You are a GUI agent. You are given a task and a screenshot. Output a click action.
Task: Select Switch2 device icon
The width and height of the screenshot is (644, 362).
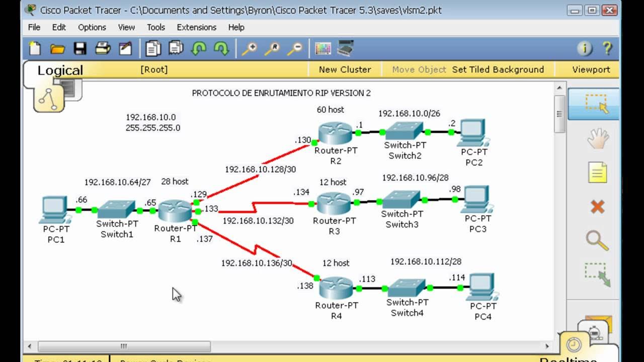click(405, 132)
